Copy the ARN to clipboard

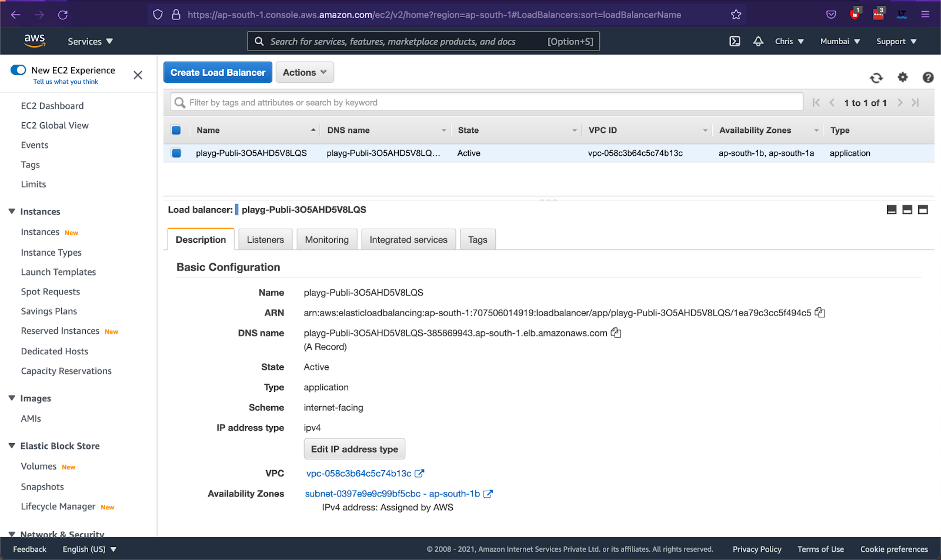click(x=820, y=313)
